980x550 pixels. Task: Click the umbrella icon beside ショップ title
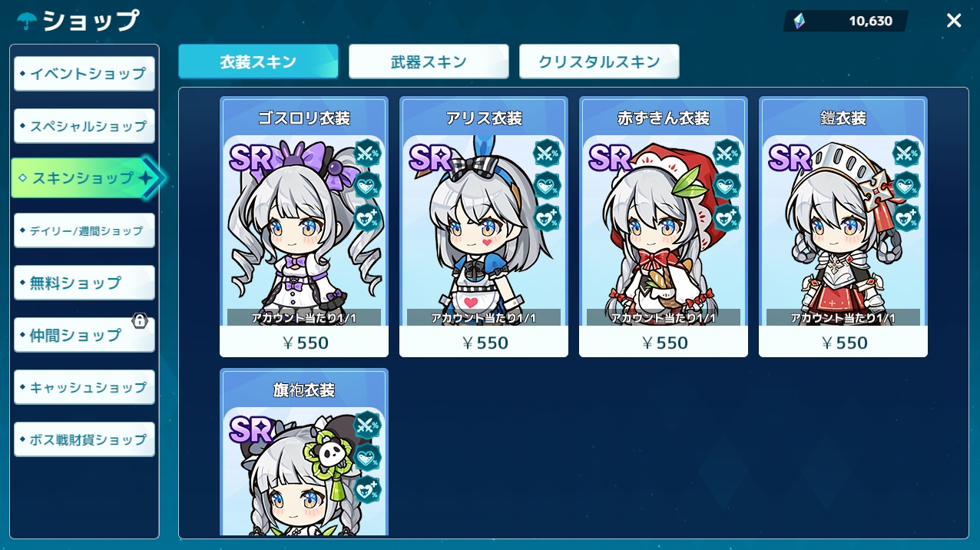(28, 20)
